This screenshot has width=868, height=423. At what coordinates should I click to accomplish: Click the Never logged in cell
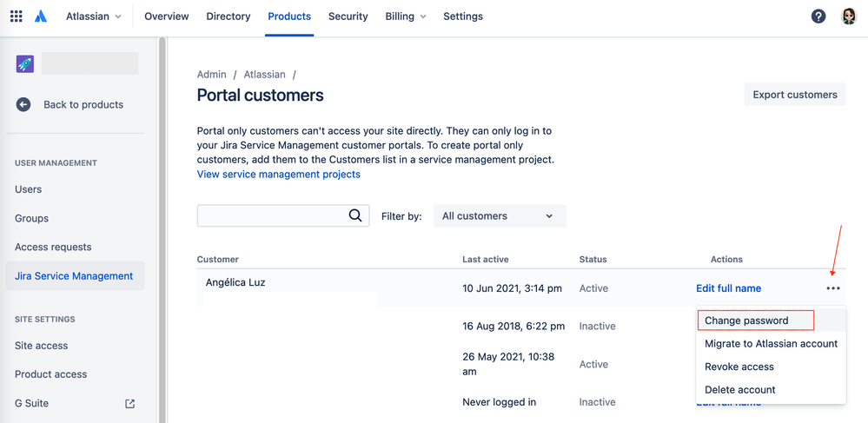point(499,402)
